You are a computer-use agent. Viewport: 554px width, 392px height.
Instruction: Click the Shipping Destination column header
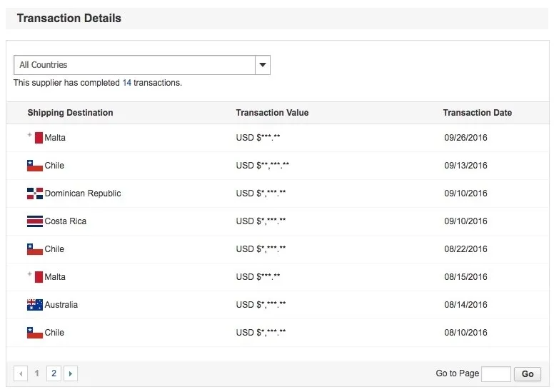[x=70, y=113]
